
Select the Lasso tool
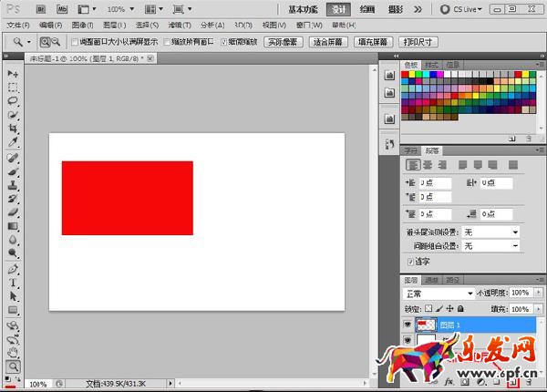pyautogui.click(x=13, y=101)
